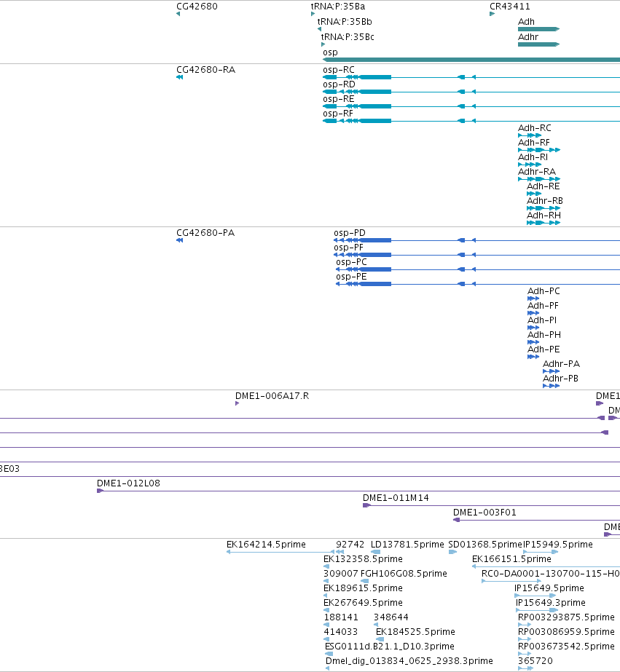Choose the osp-PC protein label
Viewport: 620px width, 672px height.
[352, 262]
